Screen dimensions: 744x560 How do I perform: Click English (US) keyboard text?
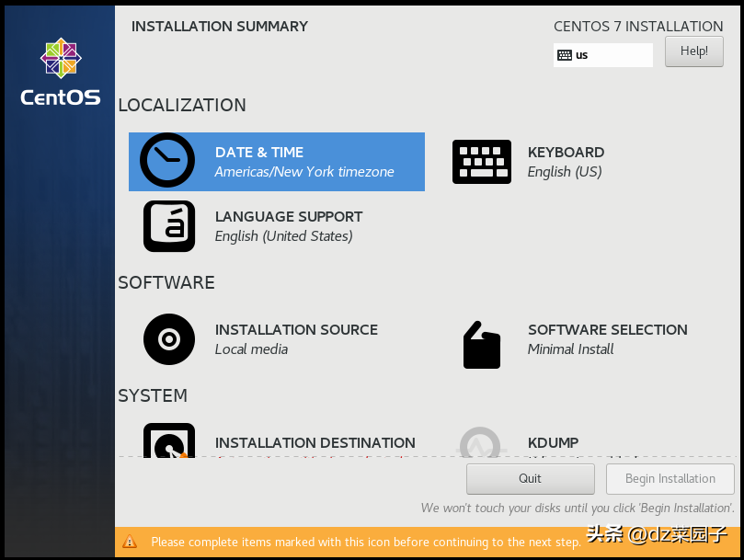pyautogui.click(x=565, y=172)
